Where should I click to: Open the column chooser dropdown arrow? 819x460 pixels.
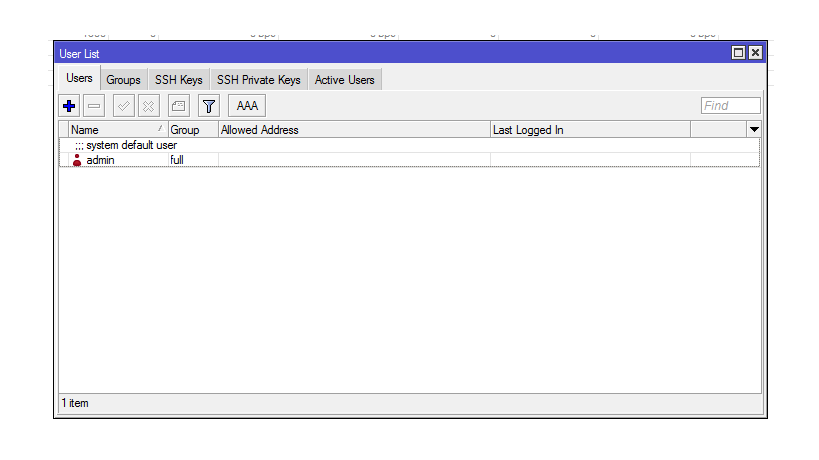coord(754,129)
